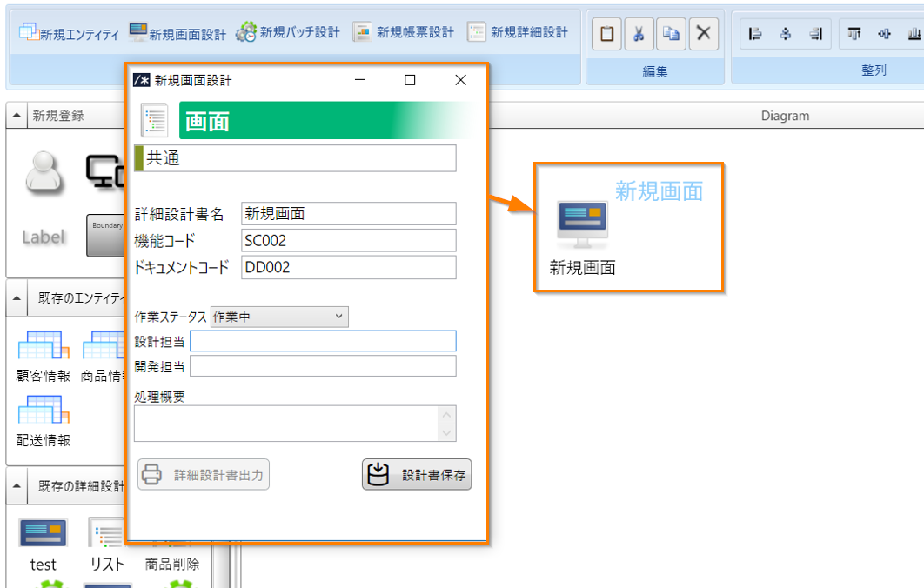Viewport: 924px width, 588px height.
Task: Collapse the 新規登録 panel
Action: (17, 116)
